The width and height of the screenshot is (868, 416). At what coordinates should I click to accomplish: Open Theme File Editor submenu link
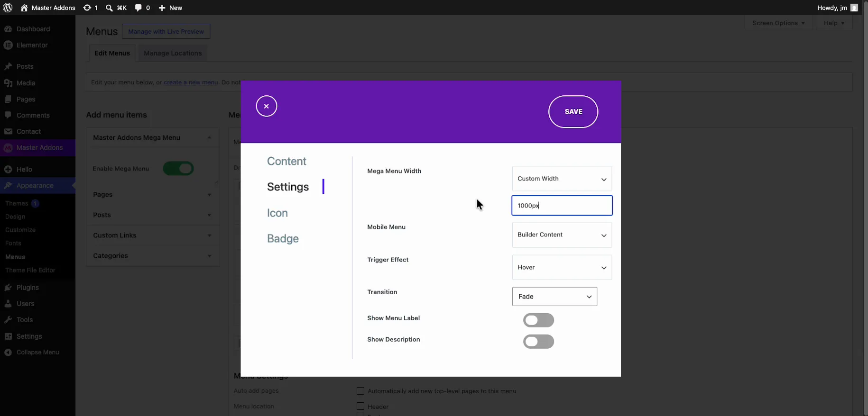pos(30,270)
